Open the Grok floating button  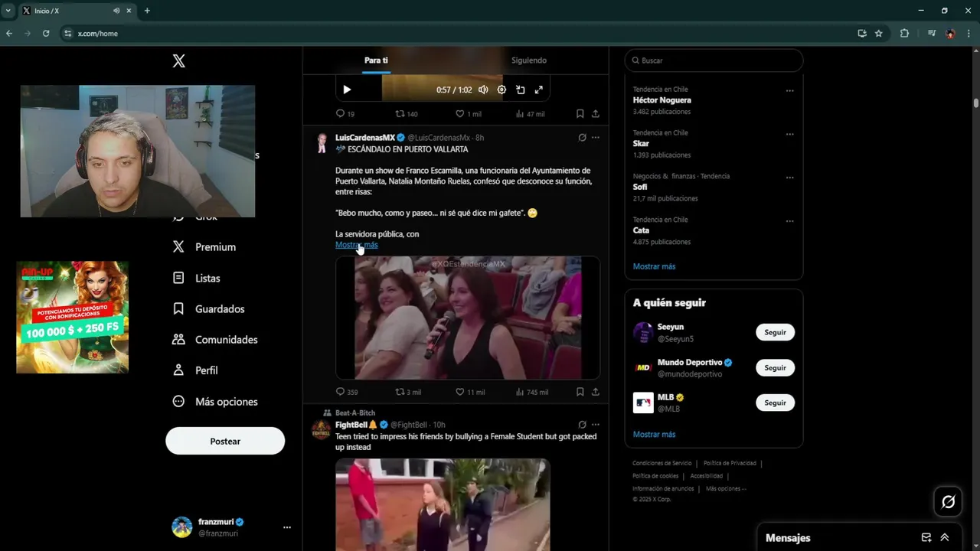pos(948,502)
